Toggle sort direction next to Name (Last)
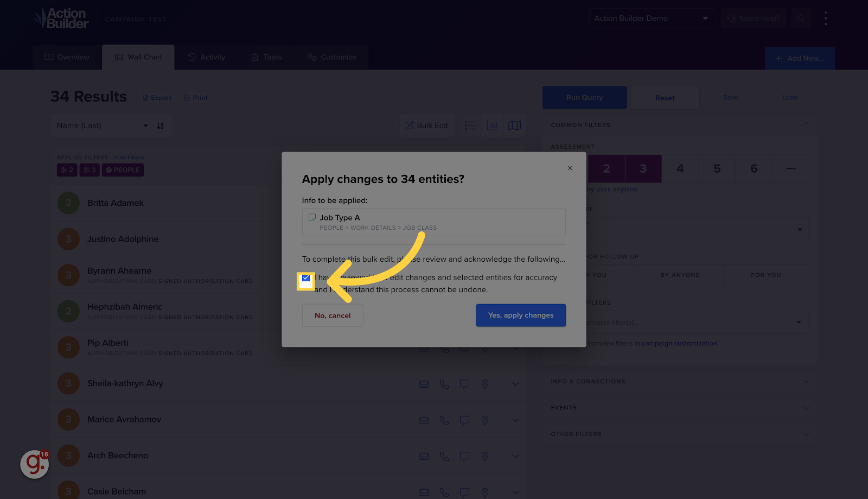868x499 pixels. pyautogui.click(x=161, y=126)
